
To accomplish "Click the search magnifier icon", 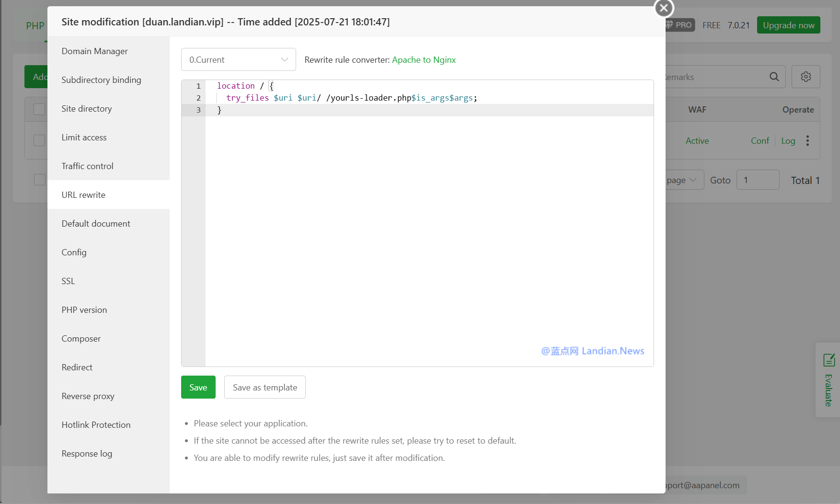I will [774, 77].
